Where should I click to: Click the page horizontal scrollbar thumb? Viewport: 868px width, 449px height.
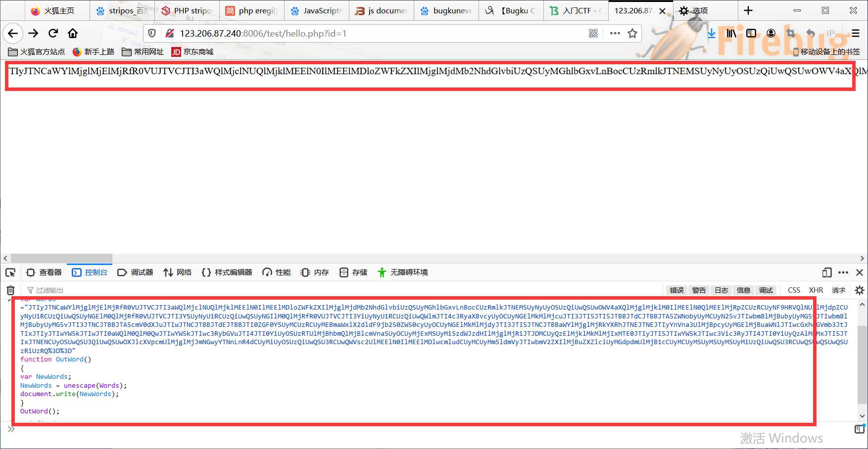tap(61, 258)
